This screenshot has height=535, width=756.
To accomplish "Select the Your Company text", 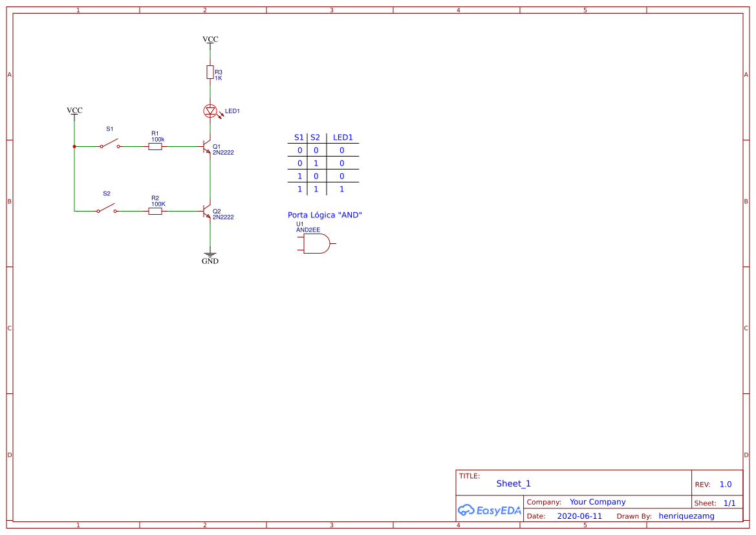I will (x=597, y=501).
